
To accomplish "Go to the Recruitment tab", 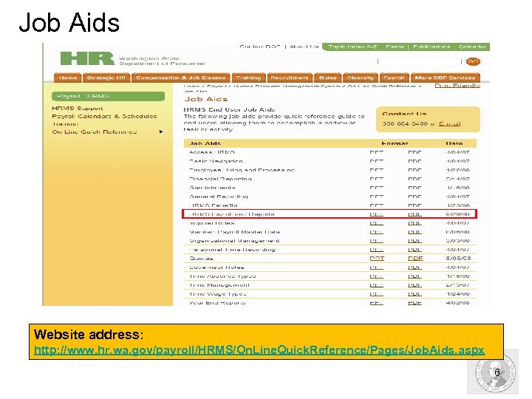I will click(290, 78).
